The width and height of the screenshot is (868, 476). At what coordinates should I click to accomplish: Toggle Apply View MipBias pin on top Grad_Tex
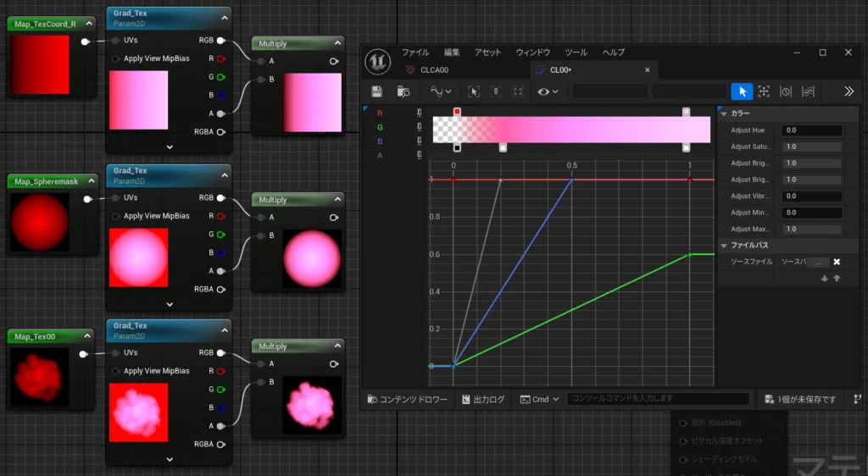point(115,58)
